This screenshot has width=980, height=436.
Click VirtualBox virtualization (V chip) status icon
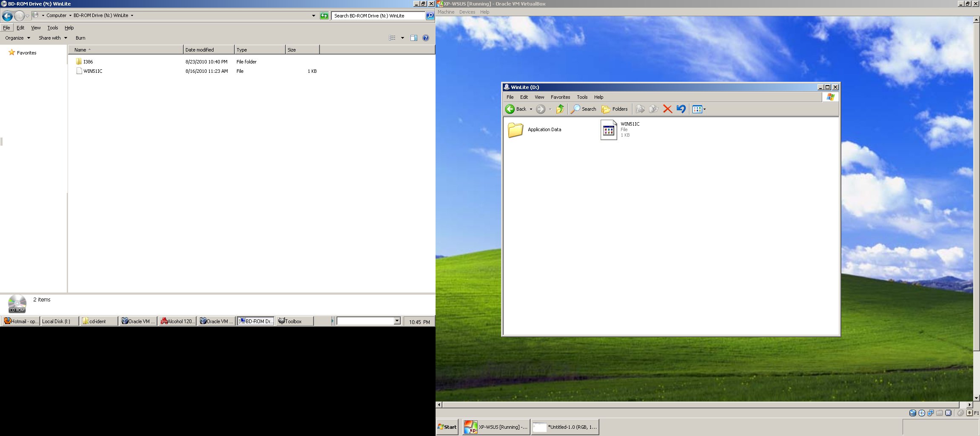[x=948, y=413]
